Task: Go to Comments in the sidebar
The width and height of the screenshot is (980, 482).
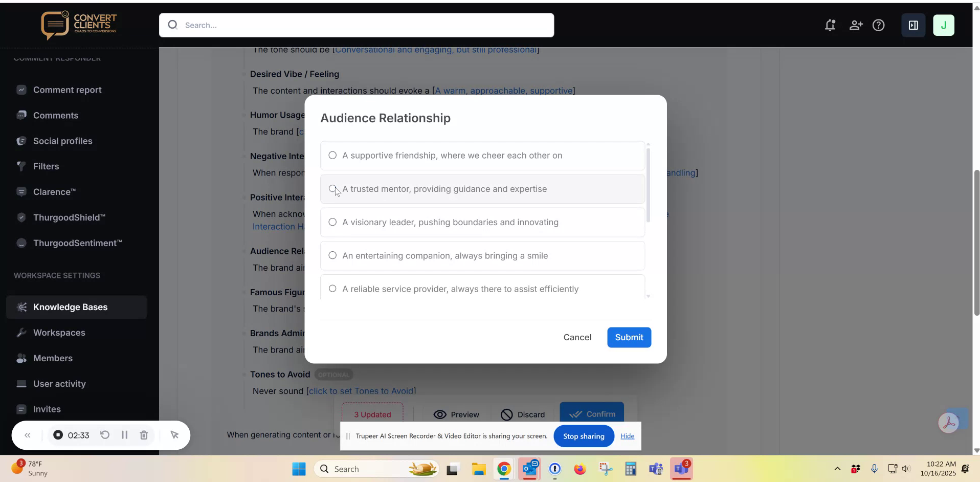Action: point(56,115)
